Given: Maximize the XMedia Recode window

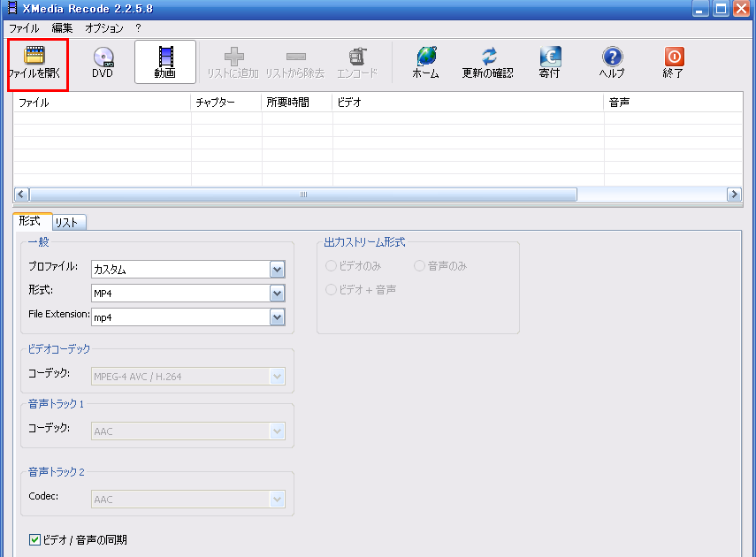Looking at the screenshot, I should (721, 8).
